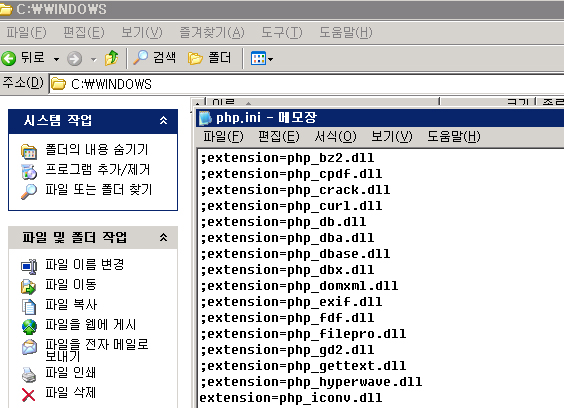Open the Views icon dropdown in toolbar
The height and width of the screenshot is (408, 564).
pos(262,59)
